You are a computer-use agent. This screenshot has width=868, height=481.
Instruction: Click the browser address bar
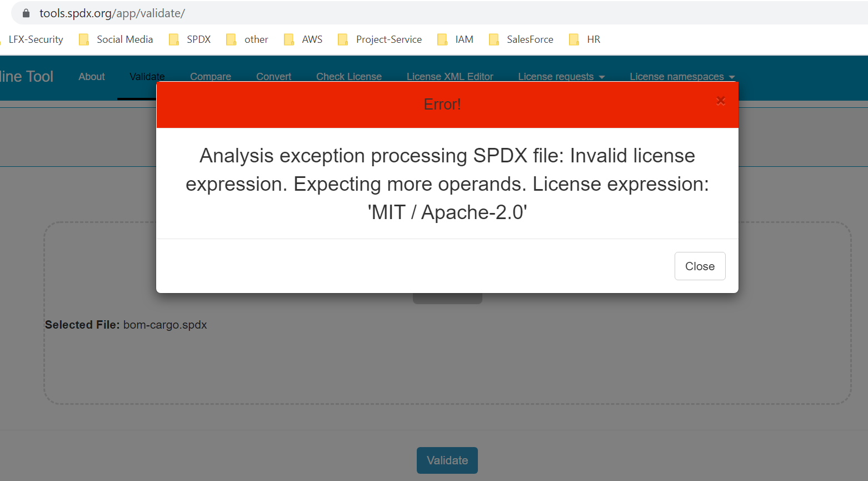pos(222,13)
